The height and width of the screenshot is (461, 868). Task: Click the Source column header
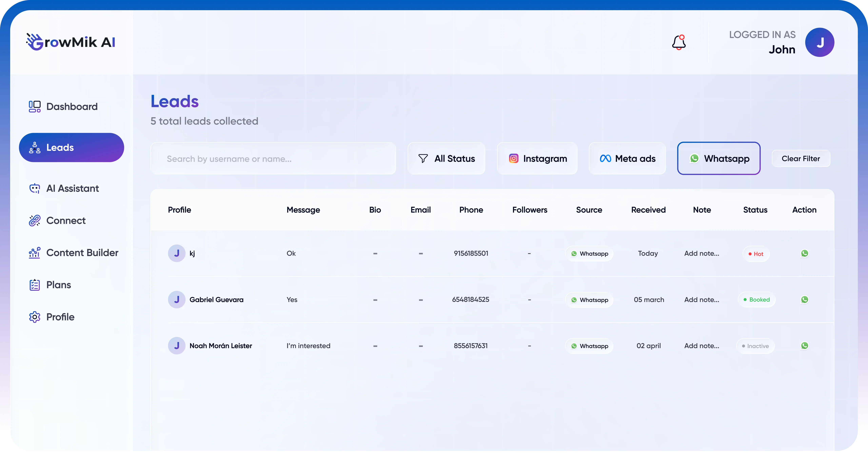pyautogui.click(x=589, y=210)
